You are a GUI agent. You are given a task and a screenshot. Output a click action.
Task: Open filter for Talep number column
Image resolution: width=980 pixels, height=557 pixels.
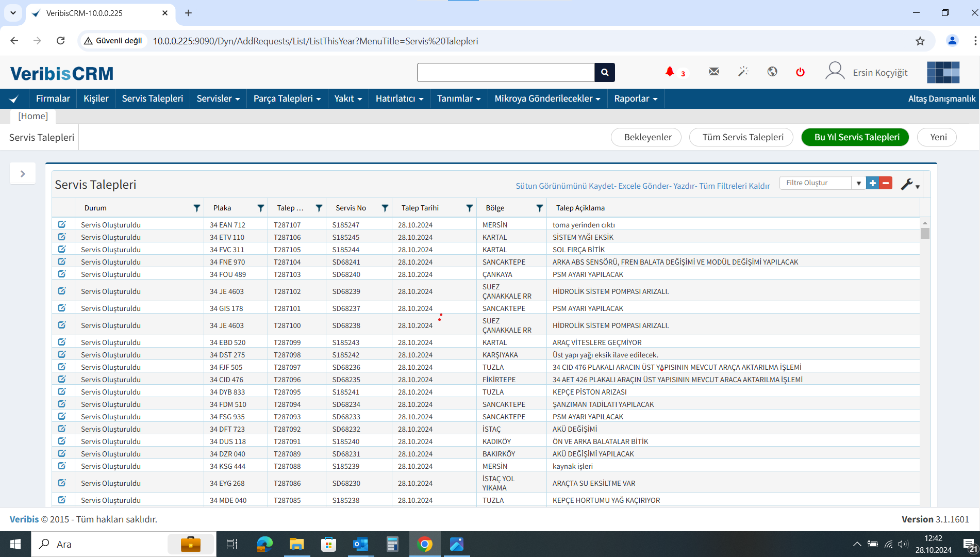pos(319,208)
